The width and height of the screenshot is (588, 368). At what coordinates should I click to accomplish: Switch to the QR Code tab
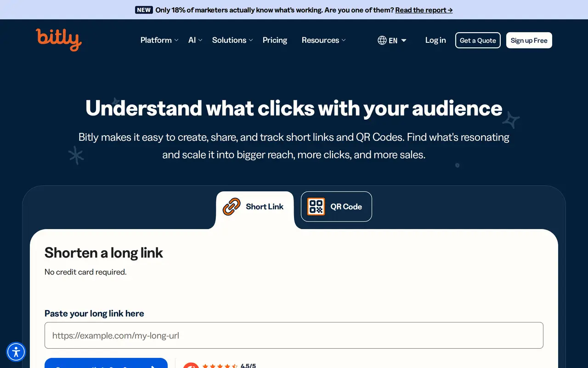coord(336,207)
